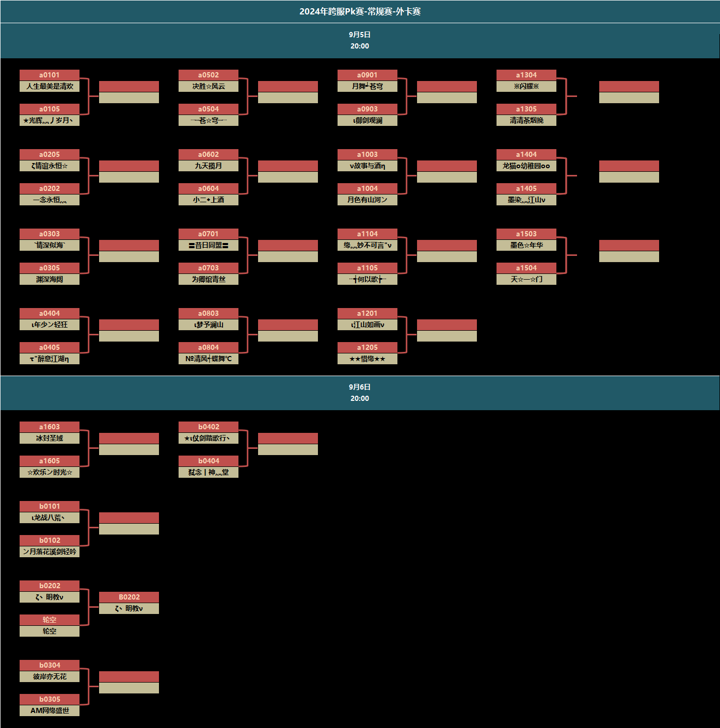The image size is (720, 728).
Task: Click the a0101 team code cell
Action: click(50, 75)
